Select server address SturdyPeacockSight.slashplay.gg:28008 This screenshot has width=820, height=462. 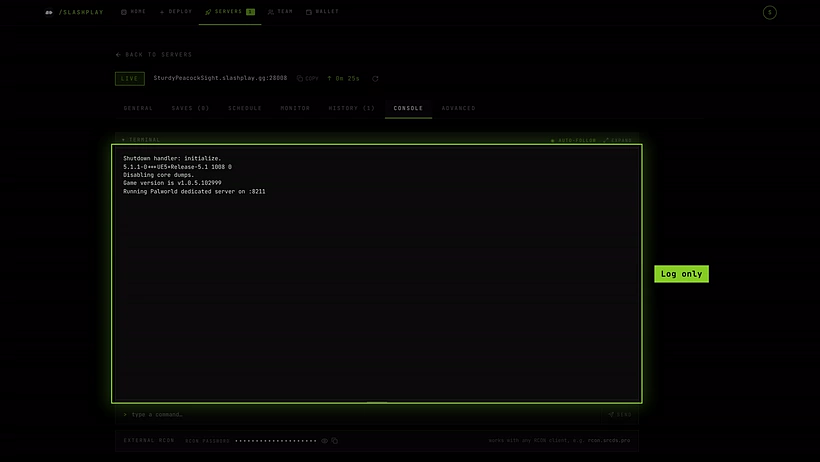coord(220,78)
